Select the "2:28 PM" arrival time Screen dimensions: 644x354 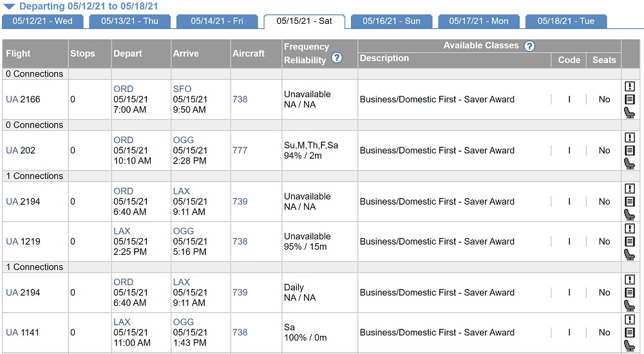pos(189,161)
